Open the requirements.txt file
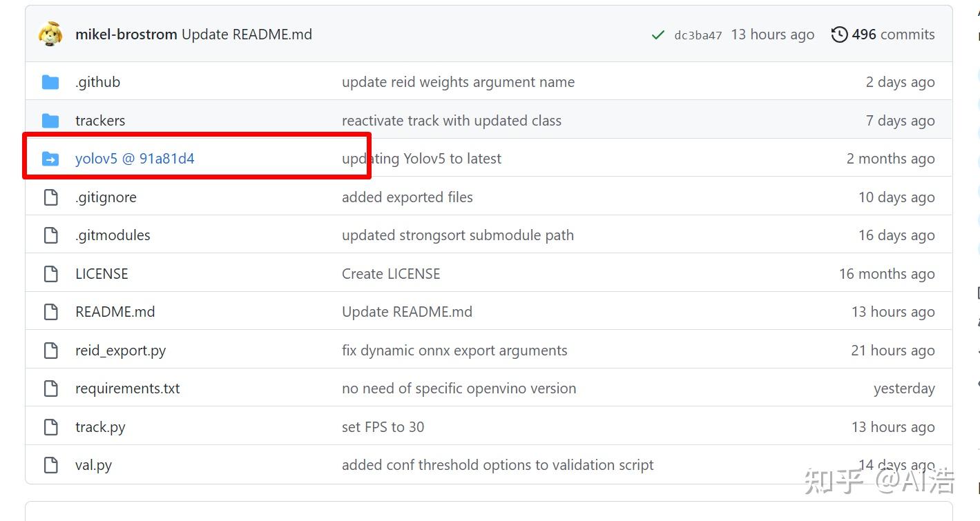980x521 pixels. pyautogui.click(x=127, y=389)
